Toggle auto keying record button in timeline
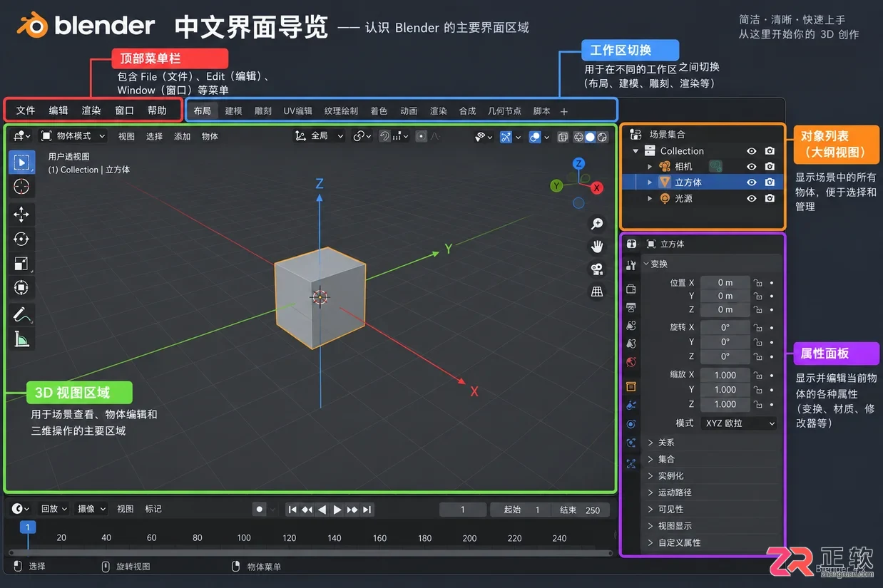 click(260, 509)
